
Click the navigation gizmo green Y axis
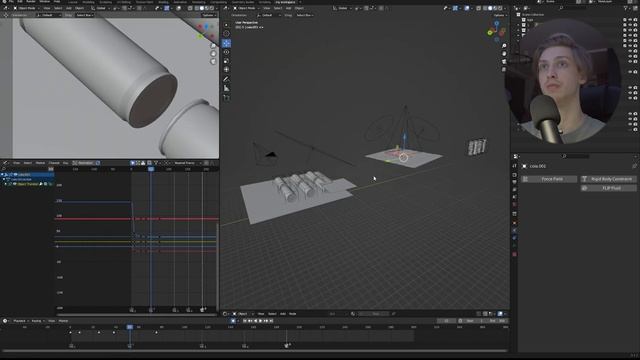[x=490, y=33]
